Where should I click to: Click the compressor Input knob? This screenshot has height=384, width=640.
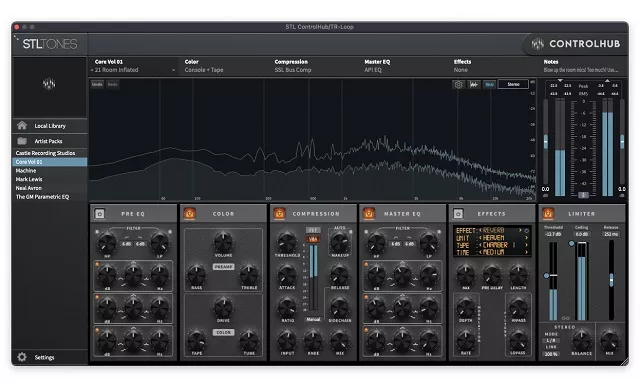coord(287,340)
